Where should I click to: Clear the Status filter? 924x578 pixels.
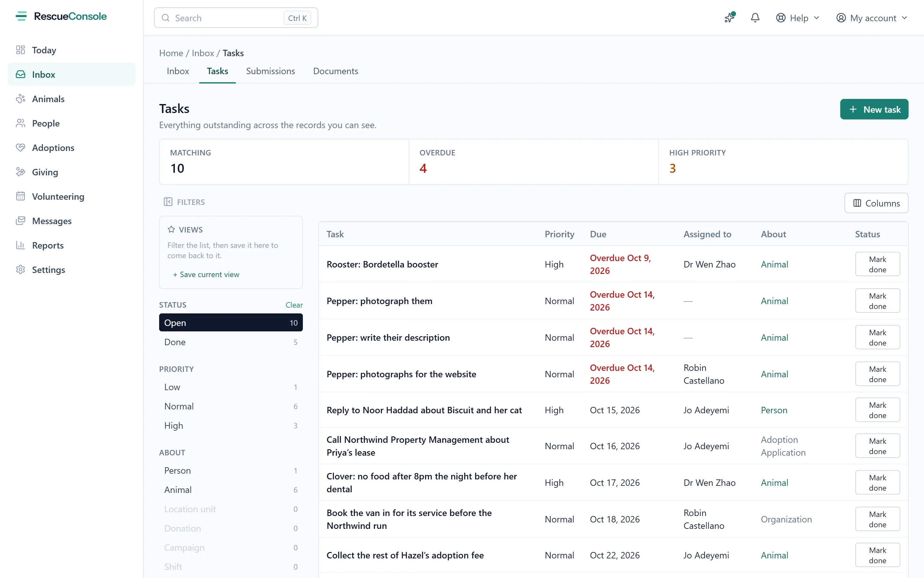point(294,305)
